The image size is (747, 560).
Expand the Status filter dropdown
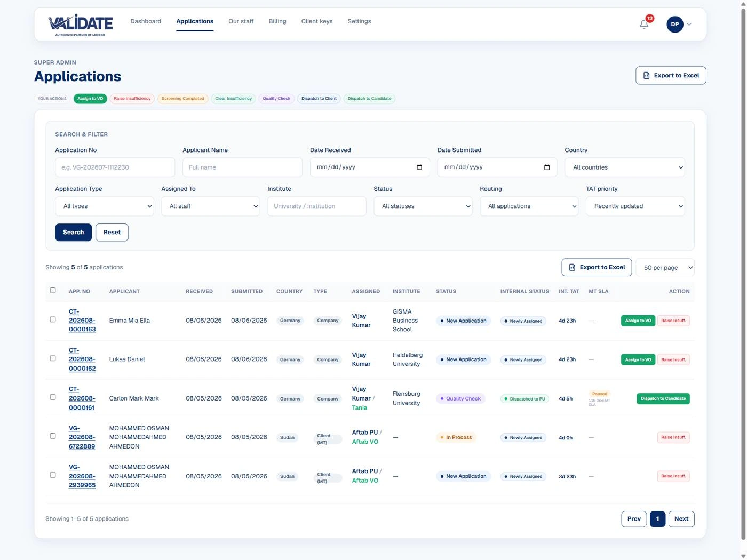pyautogui.click(x=423, y=206)
